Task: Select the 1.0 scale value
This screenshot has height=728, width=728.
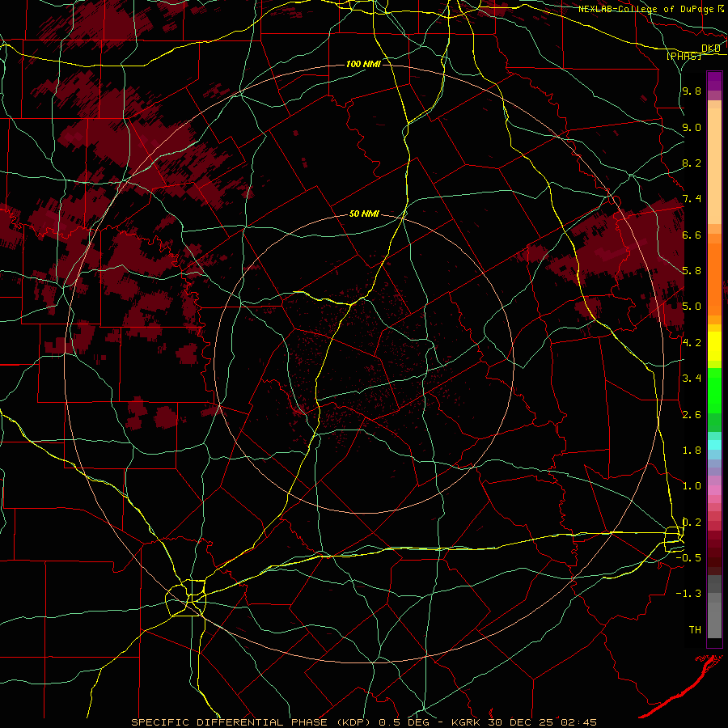Action: tap(692, 486)
